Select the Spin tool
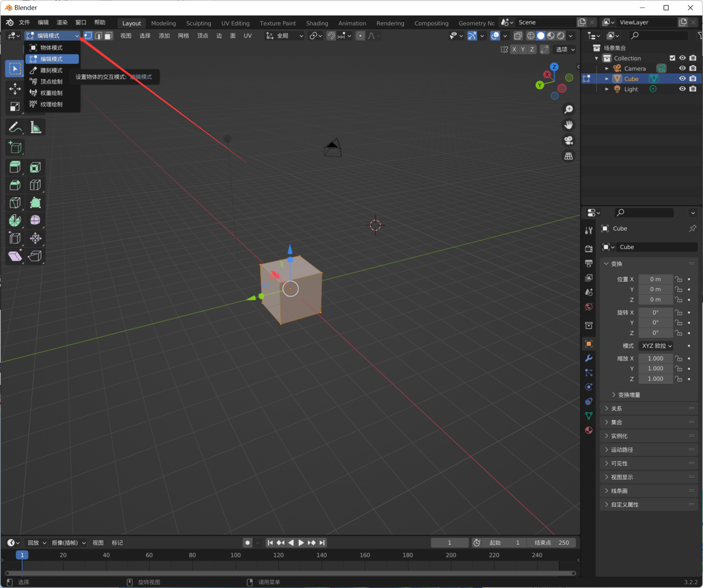Image resolution: width=703 pixels, height=588 pixels. coord(15,220)
